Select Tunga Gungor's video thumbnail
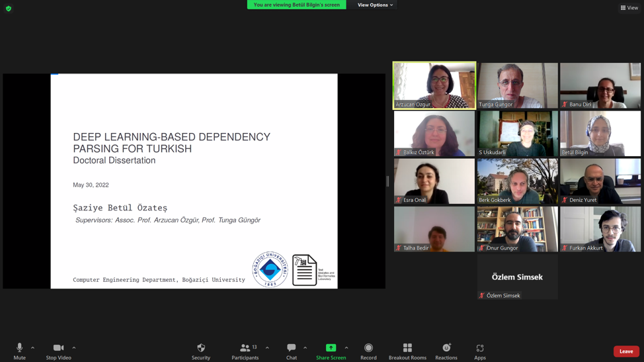This screenshot has width=644, height=362. 518,85
